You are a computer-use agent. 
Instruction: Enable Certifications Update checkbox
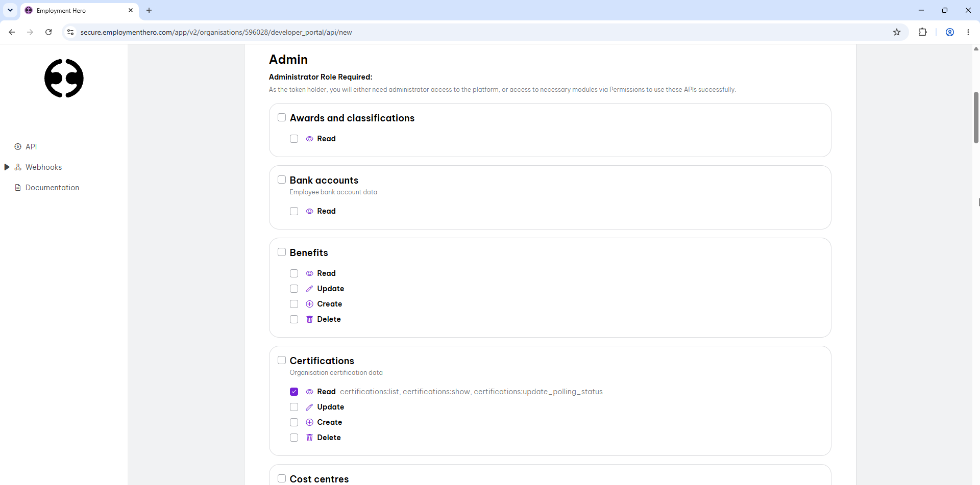pyautogui.click(x=294, y=407)
